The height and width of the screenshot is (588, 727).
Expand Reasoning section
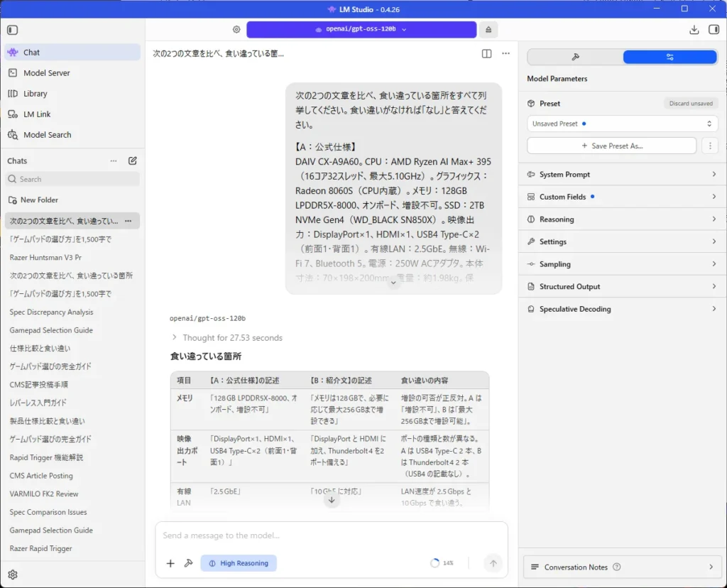tap(622, 219)
